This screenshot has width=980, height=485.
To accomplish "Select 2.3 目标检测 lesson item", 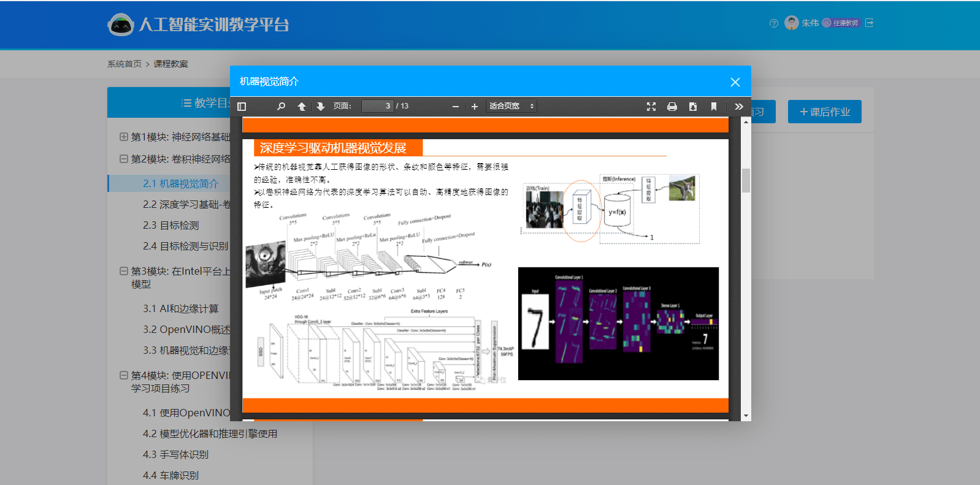I will [x=171, y=225].
